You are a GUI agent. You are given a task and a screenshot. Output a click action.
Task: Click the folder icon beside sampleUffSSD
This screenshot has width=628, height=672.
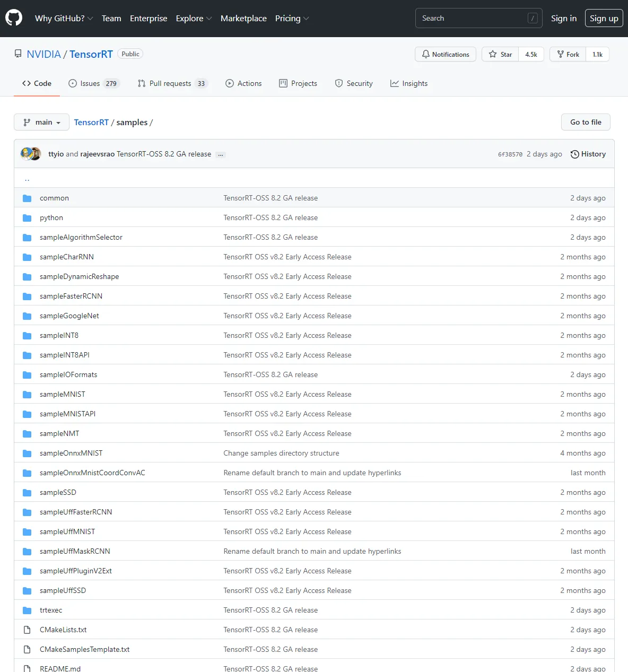click(27, 591)
